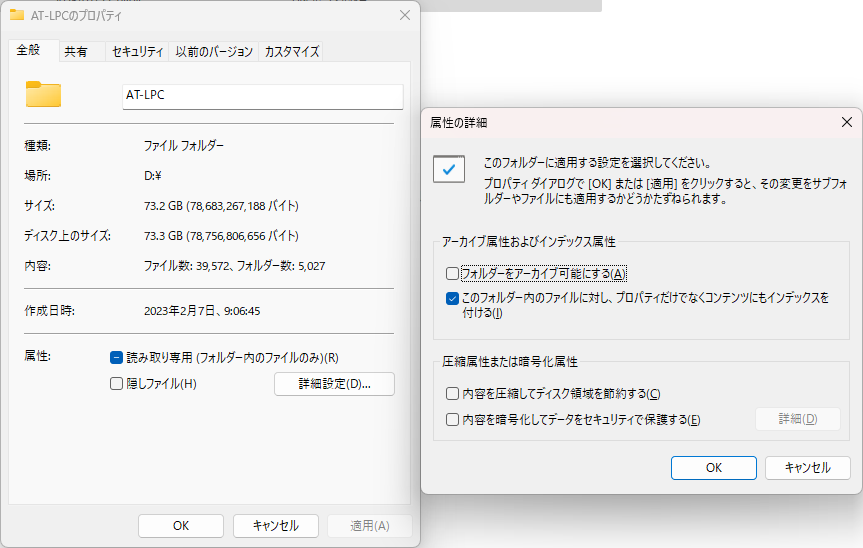Click OK in the properties window
The width and height of the screenshot is (863, 548).
click(181, 526)
